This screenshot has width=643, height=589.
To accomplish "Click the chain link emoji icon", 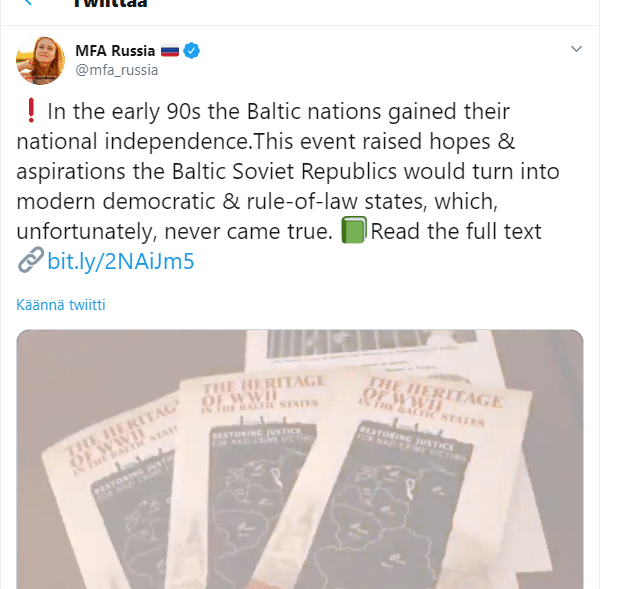I will [x=30, y=263].
